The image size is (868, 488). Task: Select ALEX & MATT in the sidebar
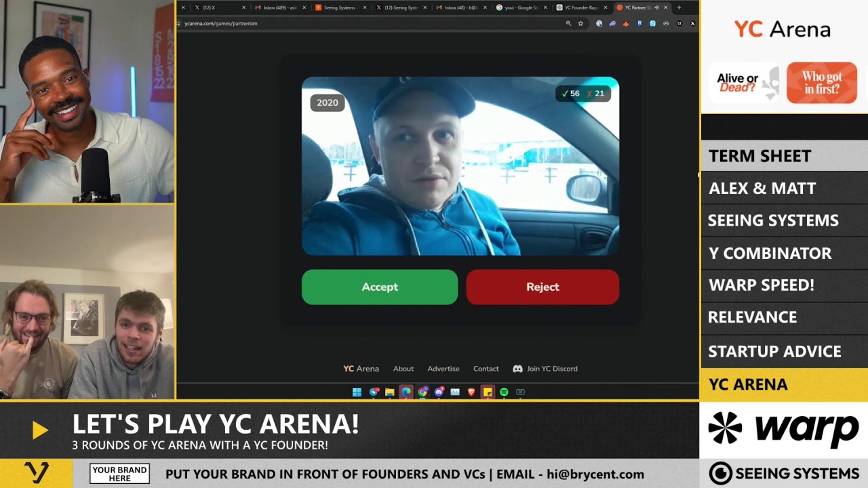coord(785,188)
